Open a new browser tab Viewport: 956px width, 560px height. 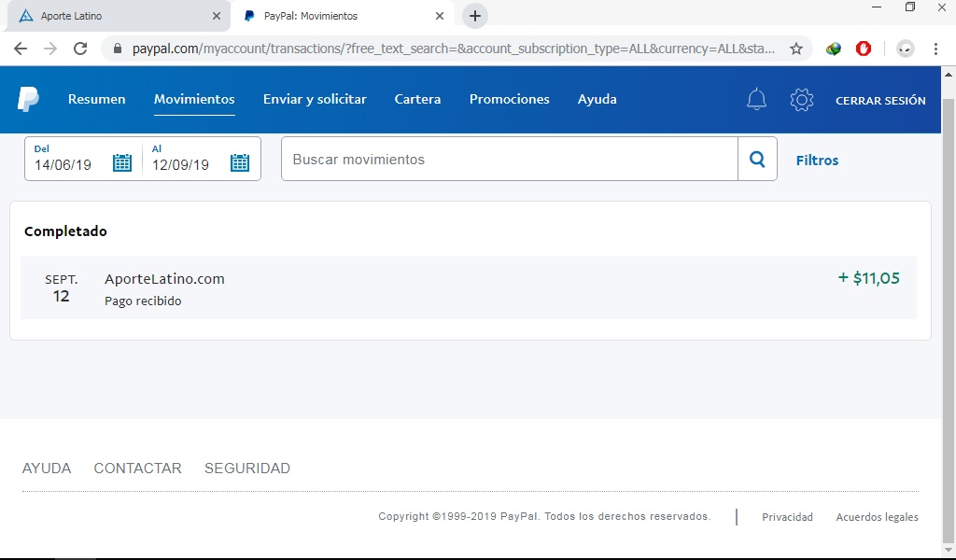click(x=475, y=16)
